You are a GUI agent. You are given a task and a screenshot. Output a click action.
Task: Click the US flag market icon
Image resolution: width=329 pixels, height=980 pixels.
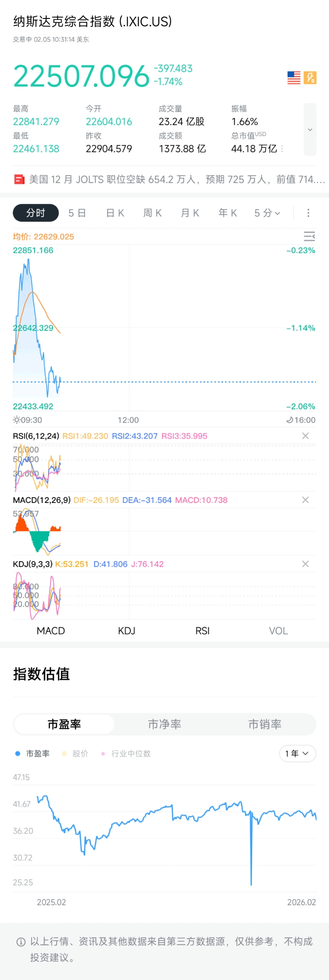tap(294, 78)
